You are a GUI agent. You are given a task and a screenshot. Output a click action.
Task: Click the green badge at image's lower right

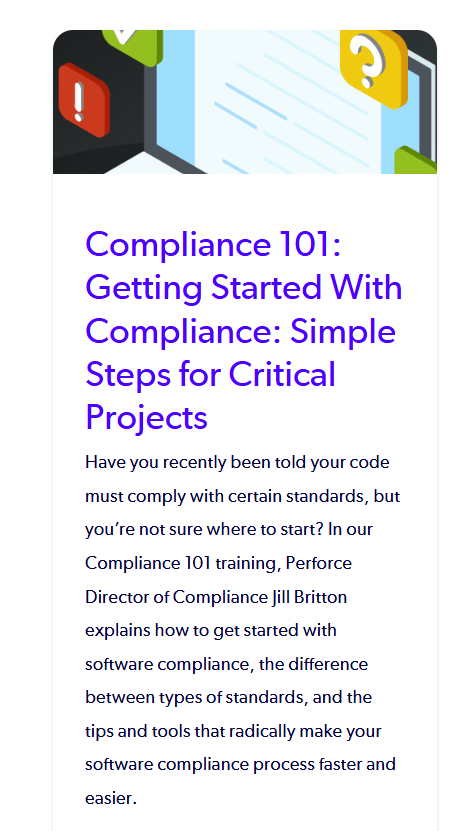(416, 160)
